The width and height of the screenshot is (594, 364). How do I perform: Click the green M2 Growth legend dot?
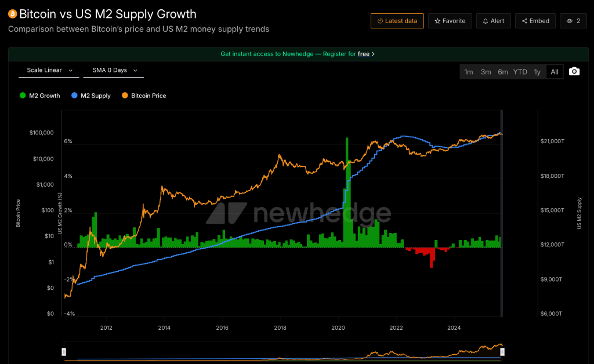[22, 96]
